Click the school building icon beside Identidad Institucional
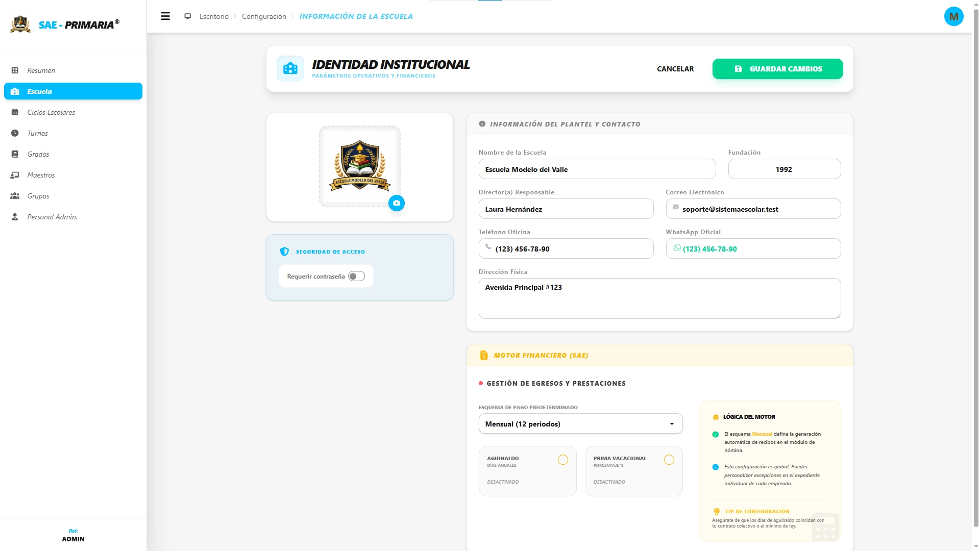The image size is (980, 551). (290, 69)
